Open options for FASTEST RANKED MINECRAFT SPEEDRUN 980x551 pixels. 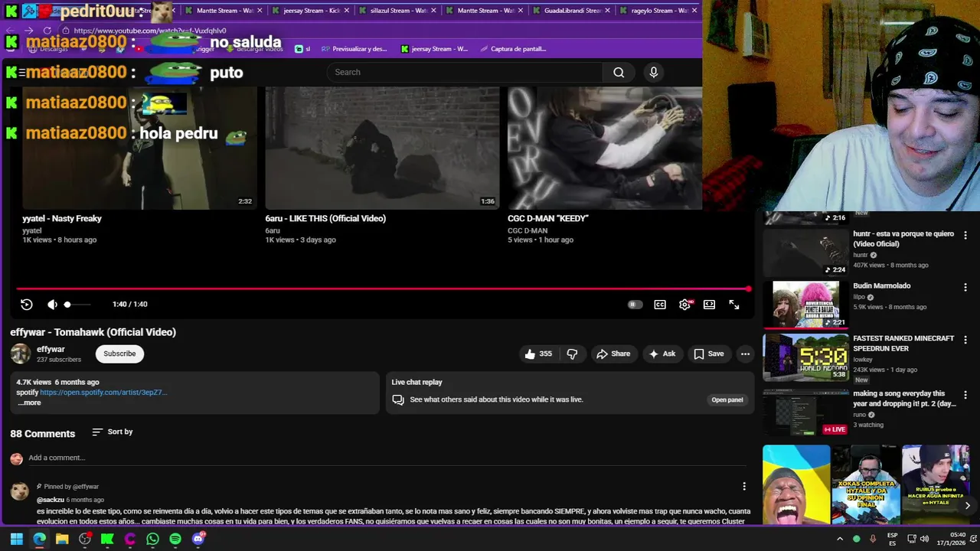tap(965, 340)
